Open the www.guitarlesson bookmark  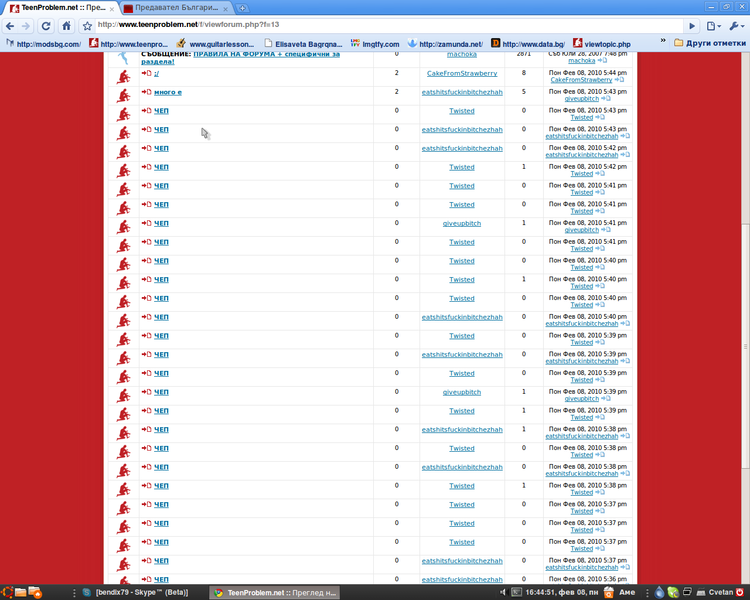click(x=215, y=44)
